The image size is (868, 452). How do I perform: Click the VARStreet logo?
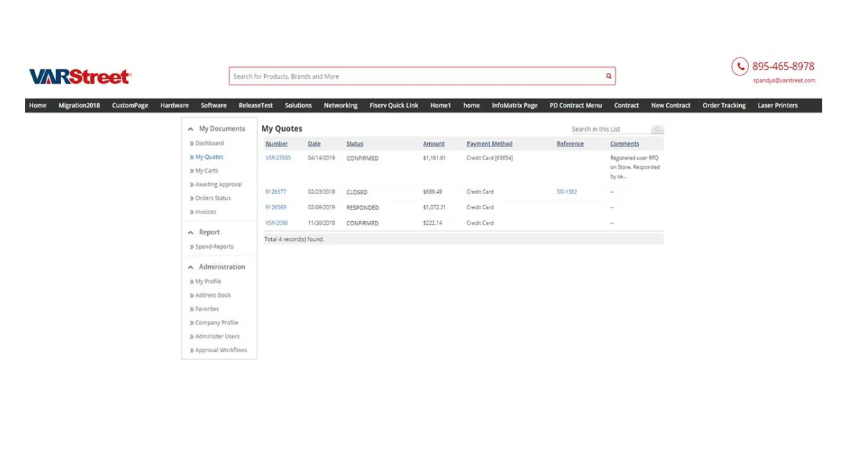pos(80,76)
